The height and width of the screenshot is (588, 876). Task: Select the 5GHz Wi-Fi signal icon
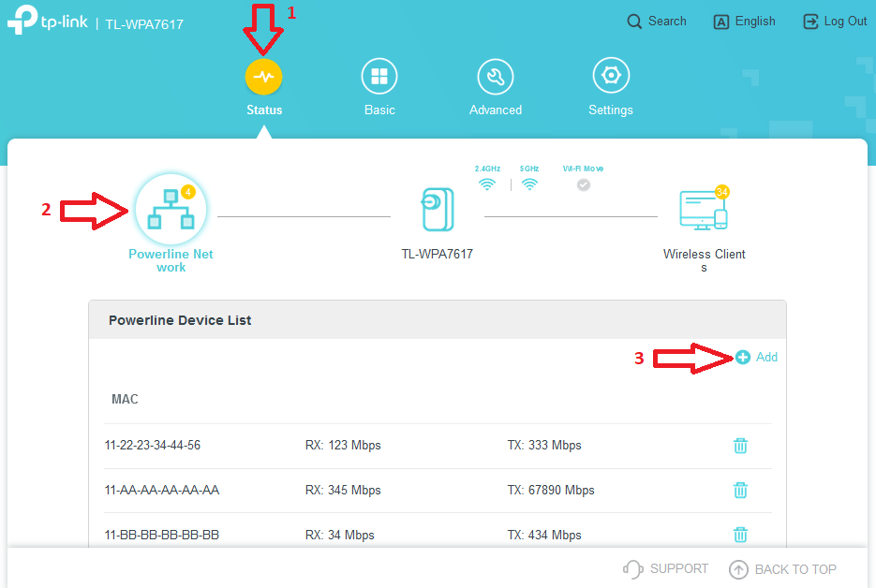[529, 184]
